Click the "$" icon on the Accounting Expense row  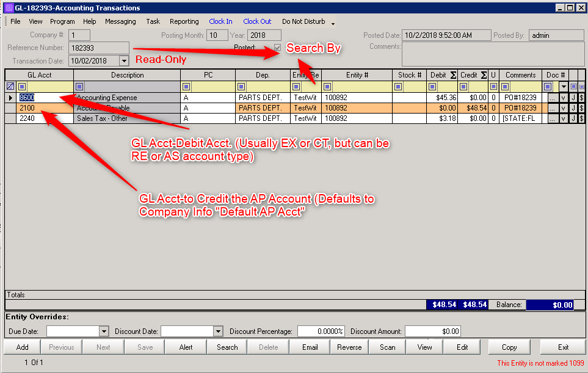(x=582, y=97)
